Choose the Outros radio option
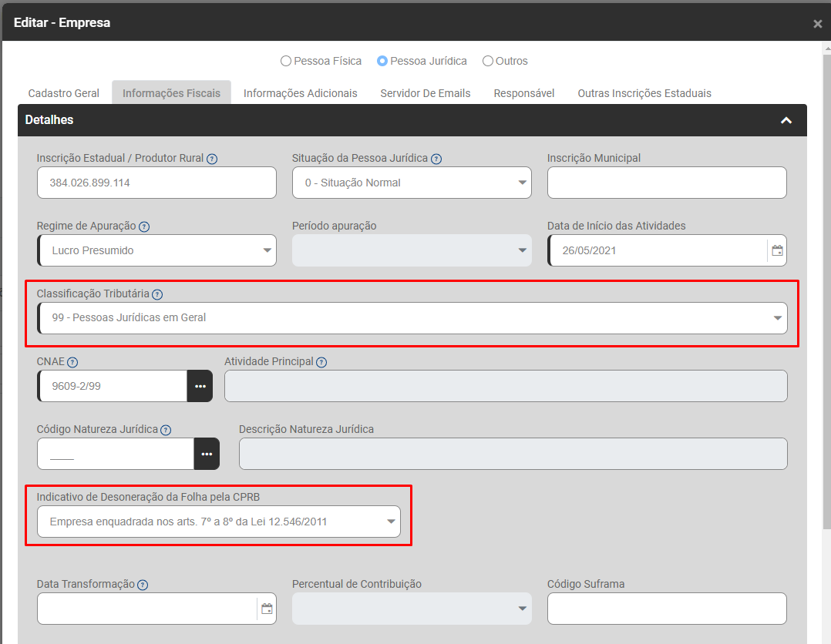This screenshot has width=831, height=644. (488, 61)
